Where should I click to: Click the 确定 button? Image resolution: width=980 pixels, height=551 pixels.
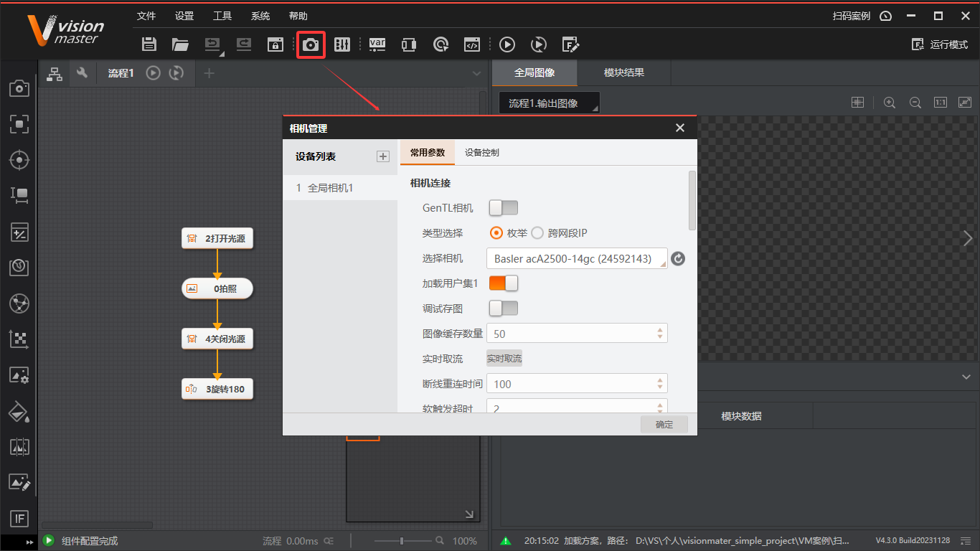664,425
